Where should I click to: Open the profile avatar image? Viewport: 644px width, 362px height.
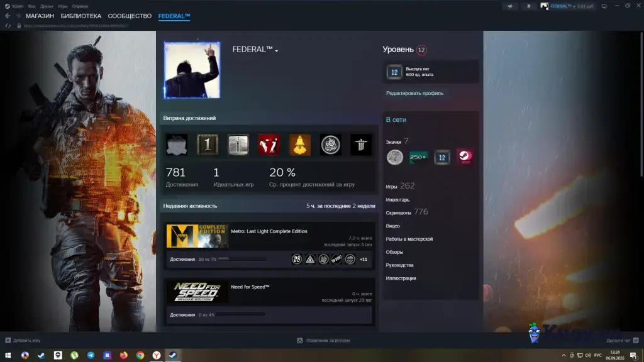[192, 70]
